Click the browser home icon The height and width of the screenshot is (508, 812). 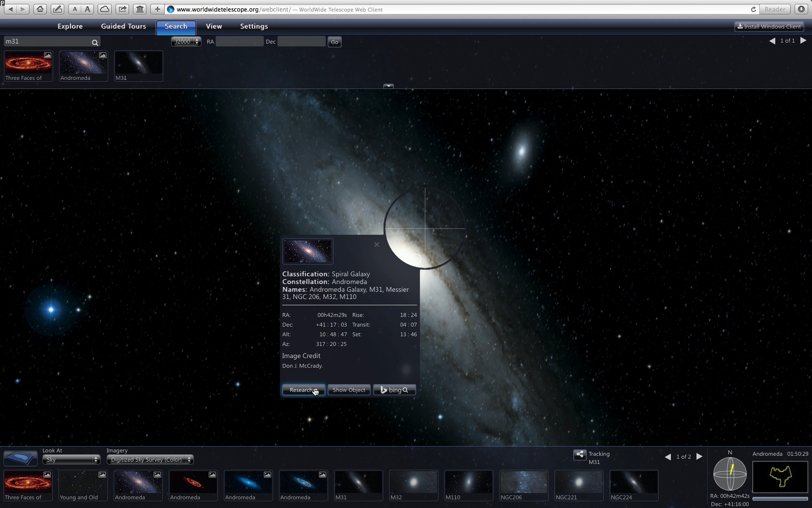[x=40, y=9]
